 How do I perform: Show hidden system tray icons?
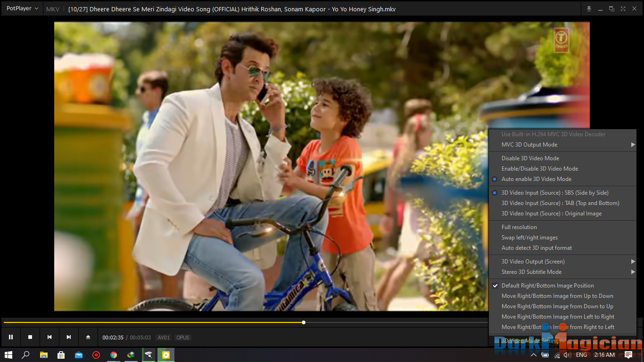point(534,355)
